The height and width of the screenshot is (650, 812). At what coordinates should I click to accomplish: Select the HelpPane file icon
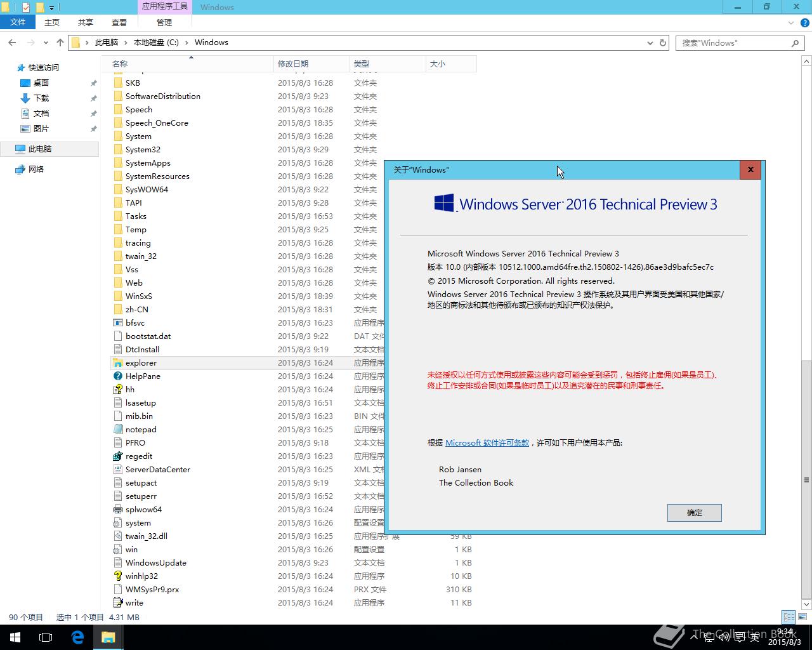coord(117,376)
